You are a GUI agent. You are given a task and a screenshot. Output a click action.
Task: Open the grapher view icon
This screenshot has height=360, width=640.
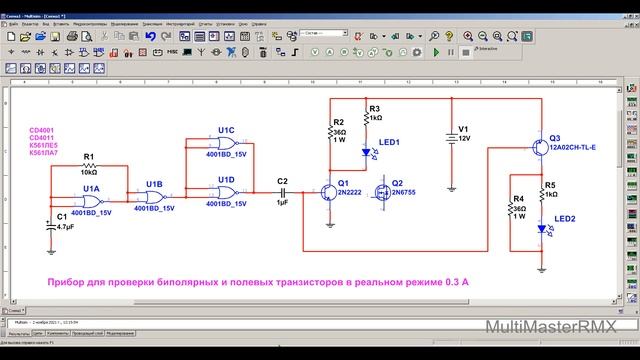pyautogui.click(x=229, y=37)
